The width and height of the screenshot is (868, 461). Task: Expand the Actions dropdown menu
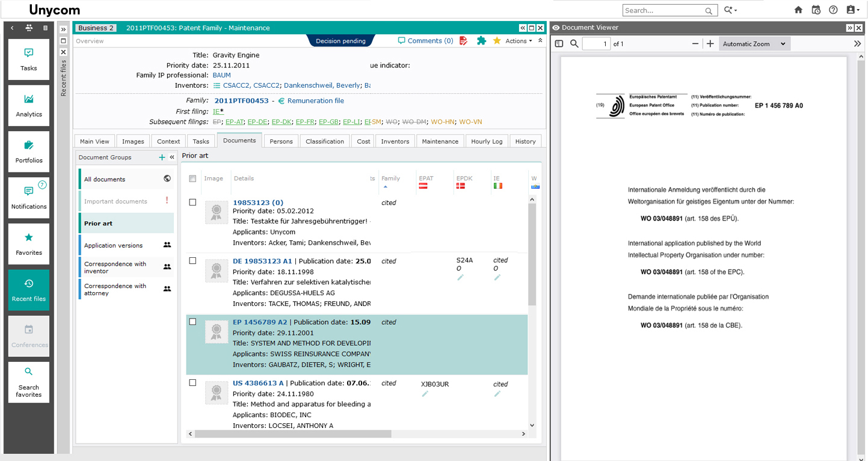coord(519,41)
